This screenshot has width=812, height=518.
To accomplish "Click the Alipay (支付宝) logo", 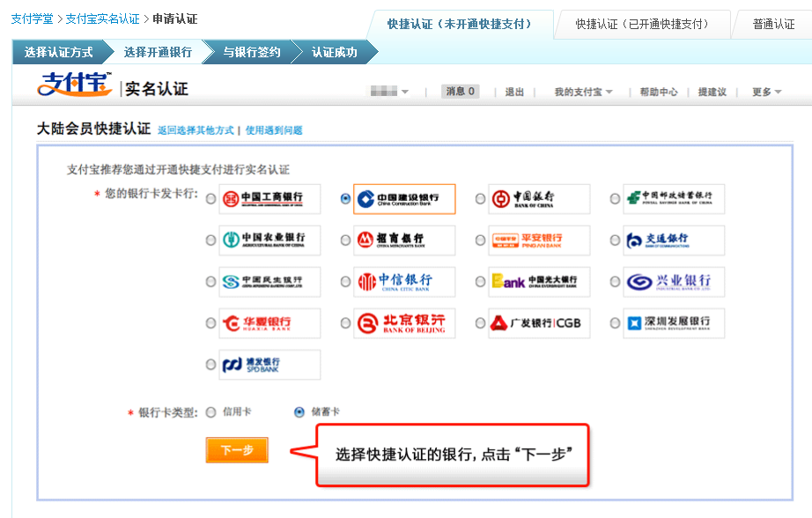I will (75, 85).
